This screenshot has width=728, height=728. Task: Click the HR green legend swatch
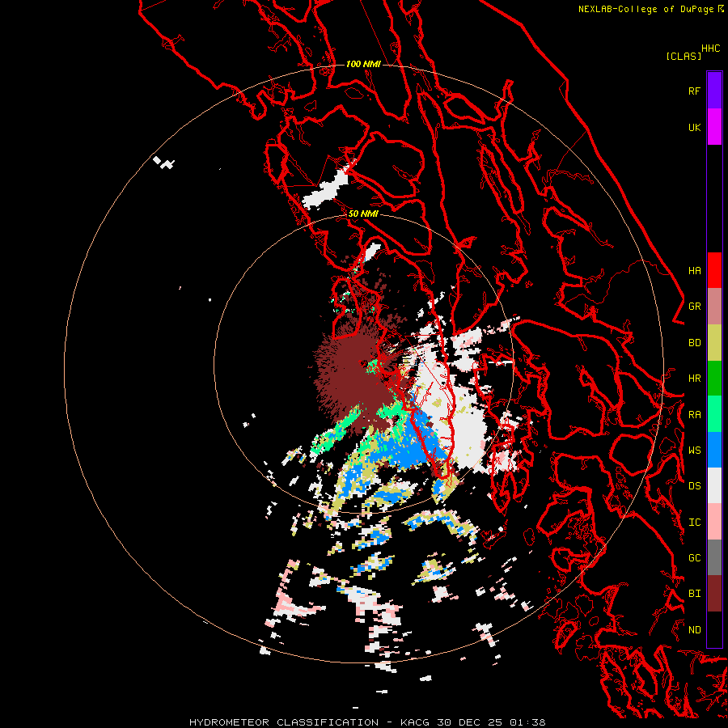pyautogui.click(x=714, y=379)
